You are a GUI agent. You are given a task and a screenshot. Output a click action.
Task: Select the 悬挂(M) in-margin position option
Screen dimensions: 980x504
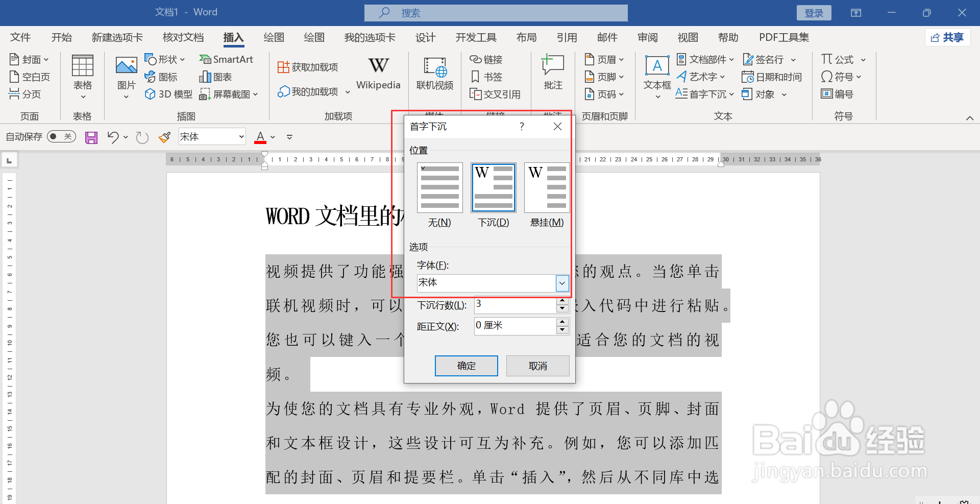[x=547, y=187]
